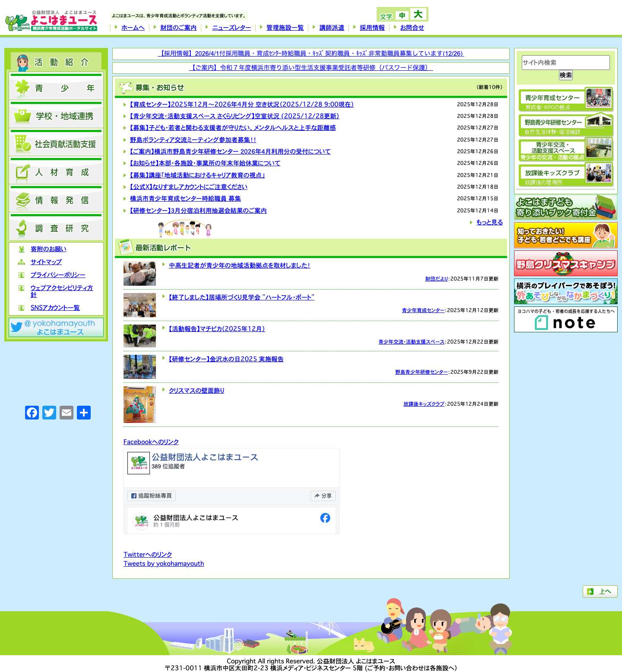The width and height of the screenshot is (622, 672).
Task: Switch text size to 中
Action: click(x=403, y=14)
